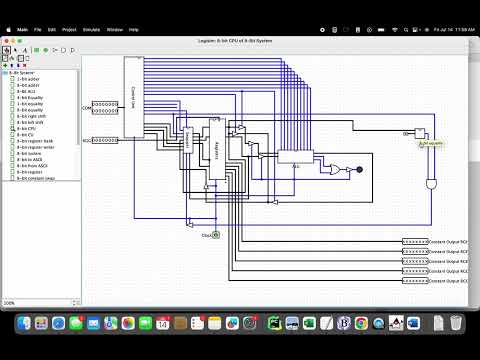Select the 4-bit Equality circuit
480x360 pixels.
(x=30, y=98)
